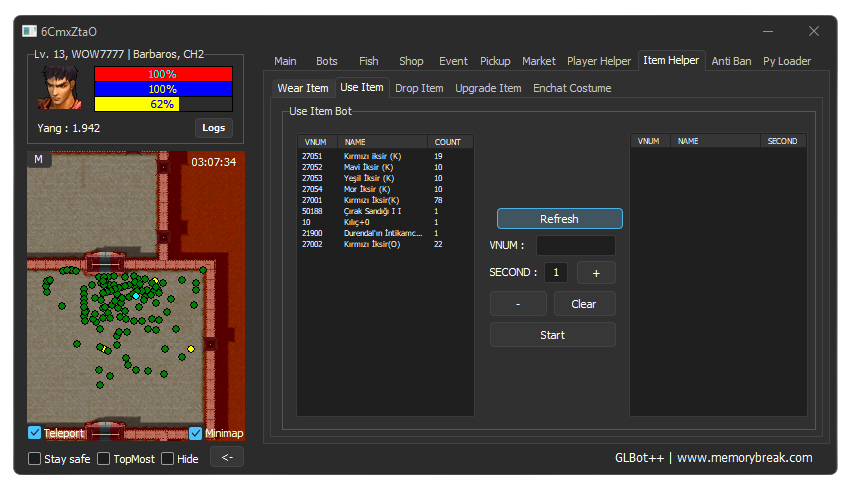Go to the Event tab
The image size is (849, 490).
tap(453, 61)
